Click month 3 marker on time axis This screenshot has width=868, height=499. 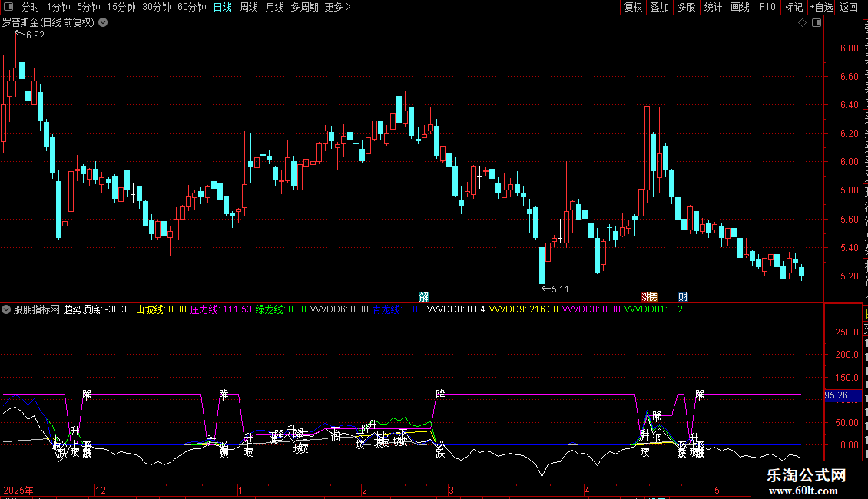[451, 490]
